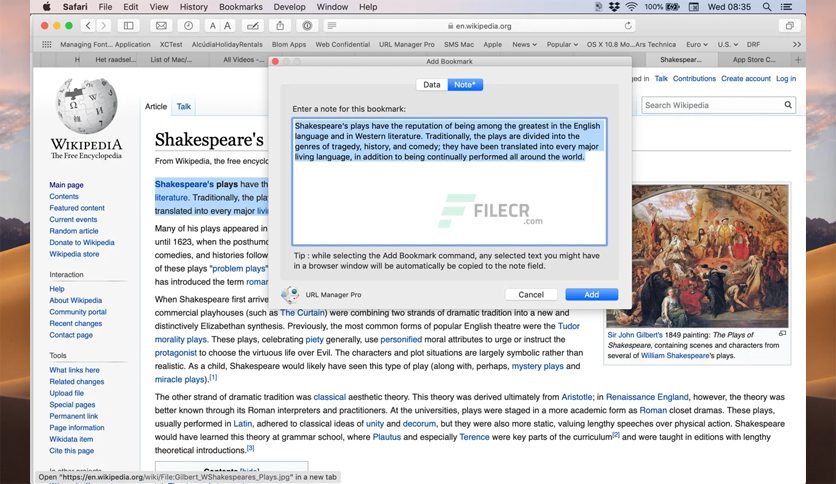Open the URL Manager Pro bookmark
Viewport: 836px width, 484px height.
click(x=407, y=44)
